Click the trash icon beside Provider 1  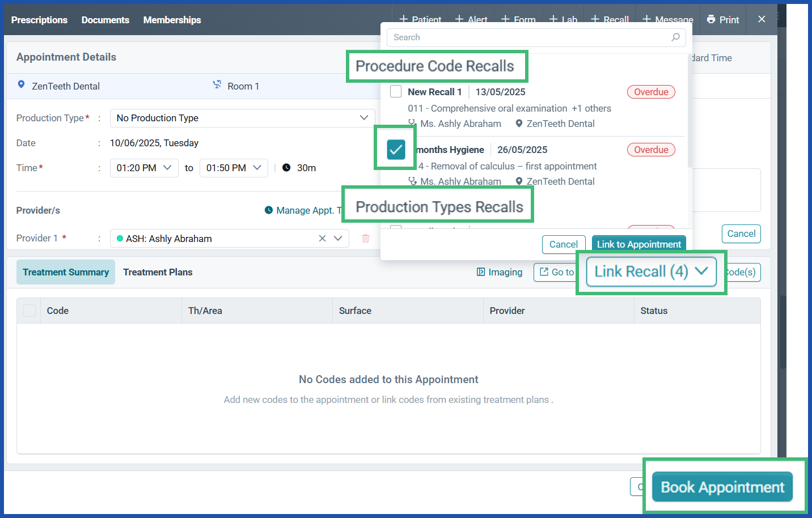click(365, 238)
